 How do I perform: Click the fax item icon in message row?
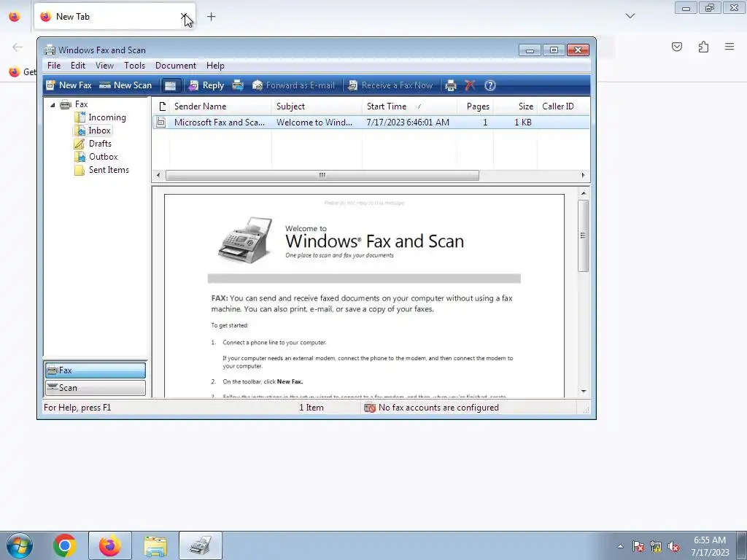[x=161, y=122]
